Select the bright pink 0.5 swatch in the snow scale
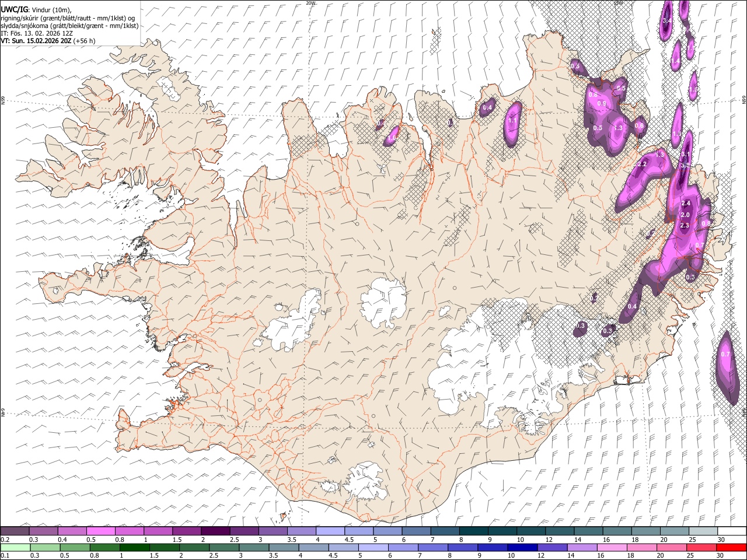 (101, 531)
